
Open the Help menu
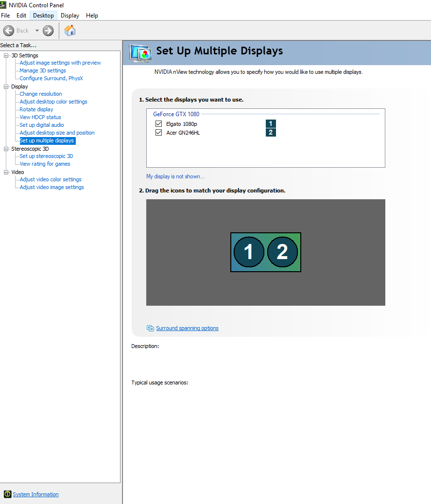coord(92,16)
